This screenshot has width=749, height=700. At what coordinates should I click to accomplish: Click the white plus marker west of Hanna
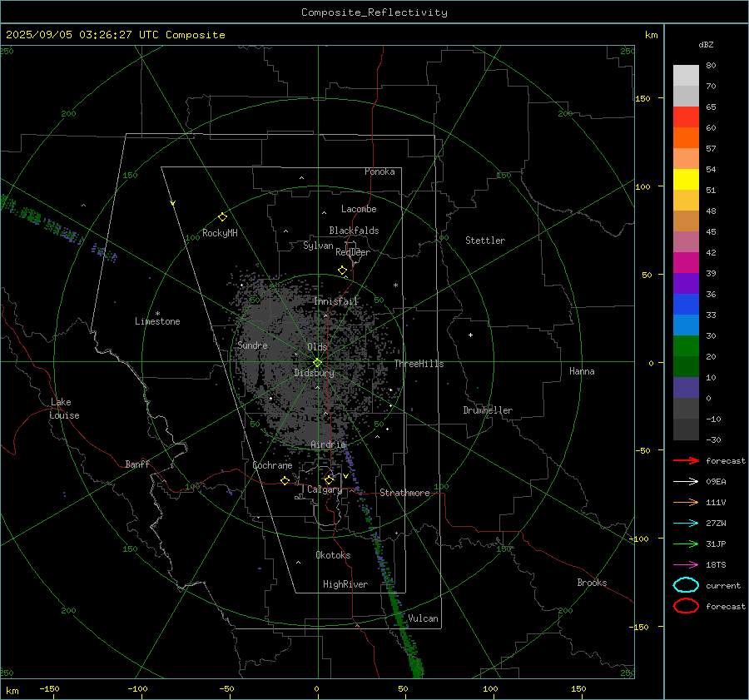(470, 335)
